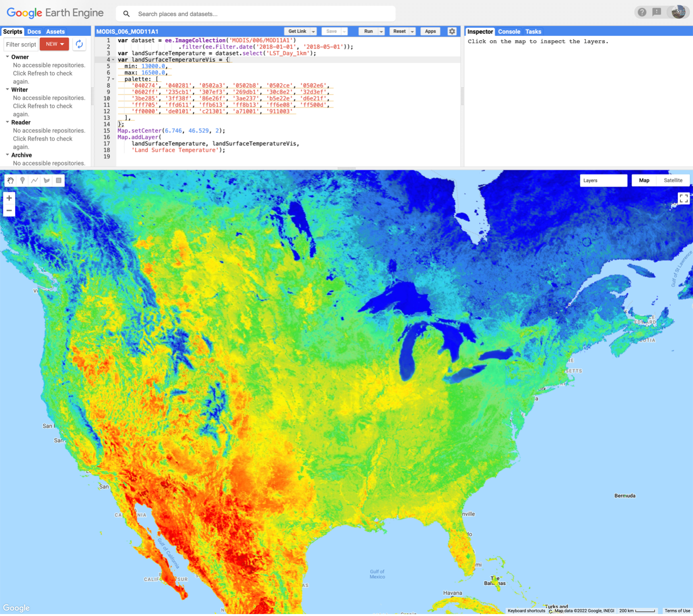Run the script
This screenshot has width=693, height=616.
coord(368,32)
